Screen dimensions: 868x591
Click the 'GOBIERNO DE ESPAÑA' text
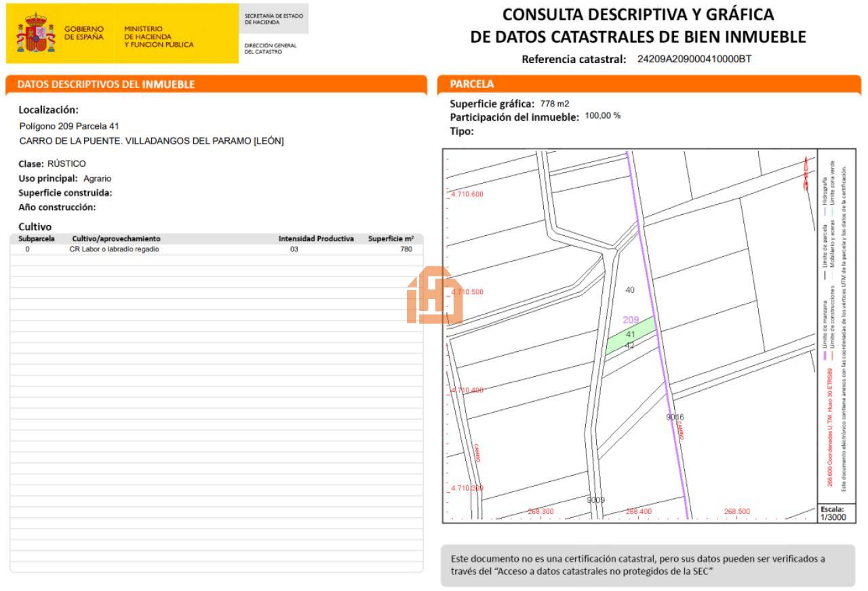84,33
